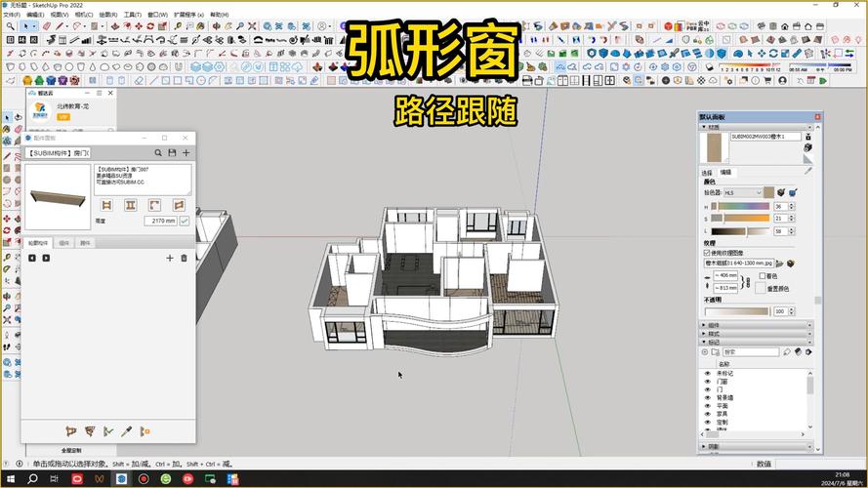This screenshot has height=488, width=868.
Task: Confirm width with green checkmark toggle
Action: coord(185,221)
